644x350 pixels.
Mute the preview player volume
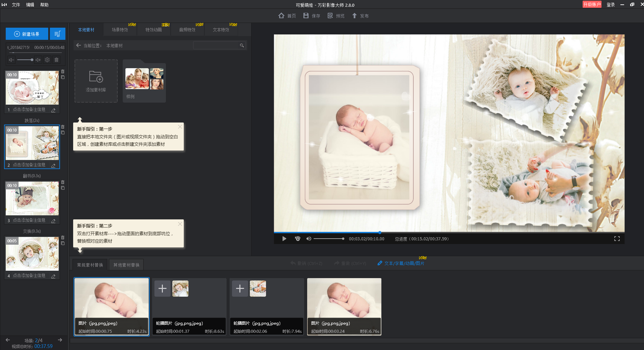click(309, 239)
